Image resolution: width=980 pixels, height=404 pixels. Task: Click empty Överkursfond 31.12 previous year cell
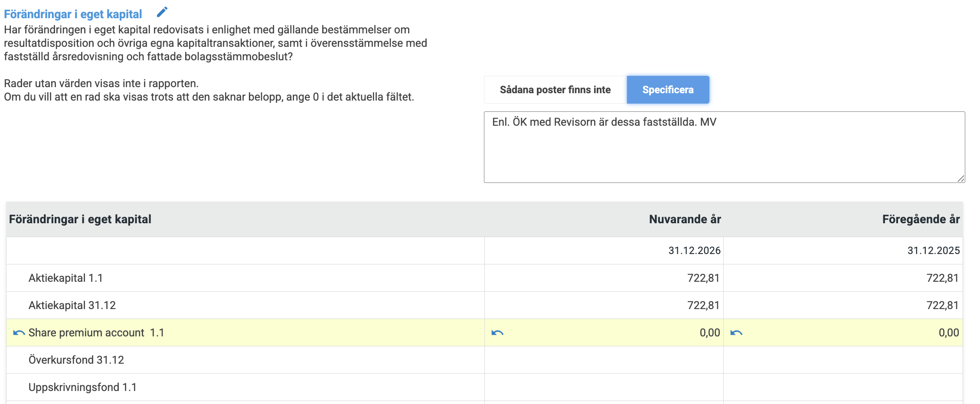click(x=843, y=360)
